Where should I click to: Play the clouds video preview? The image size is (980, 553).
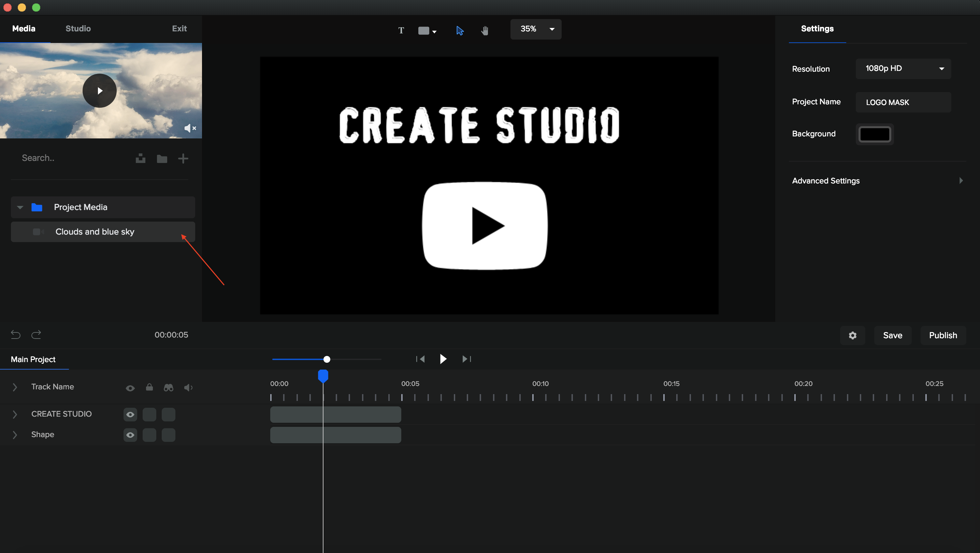(100, 90)
